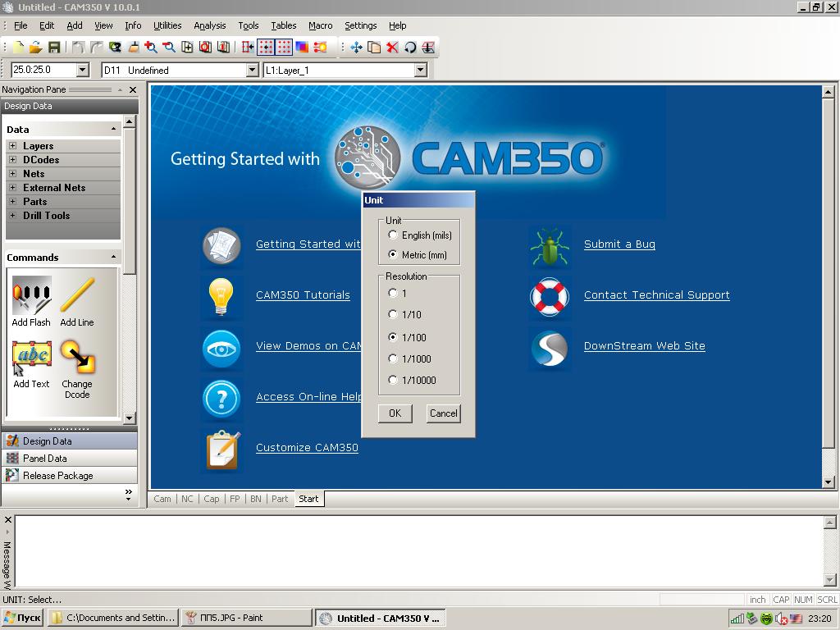Viewport: 840px width, 630px height.
Task: Select Panel Data in navigation pane
Action: tap(69, 458)
